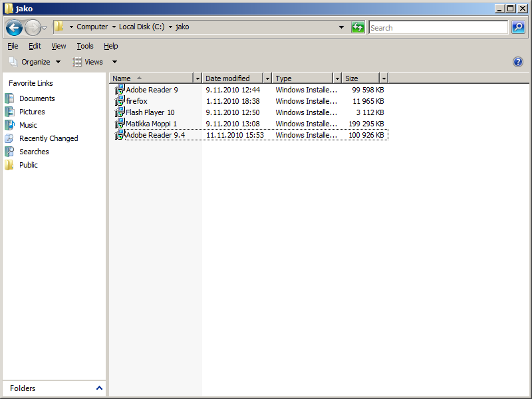The width and height of the screenshot is (532, 399).
Task: Click the Music icon in sidebar
Action: (x=9, y=125)
